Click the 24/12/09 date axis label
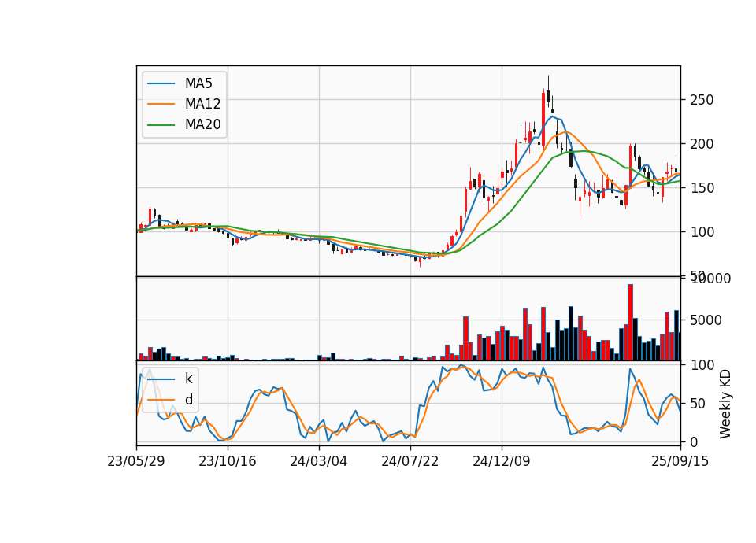756x543 pixels. pyautogui.click(x=502, y=461)
